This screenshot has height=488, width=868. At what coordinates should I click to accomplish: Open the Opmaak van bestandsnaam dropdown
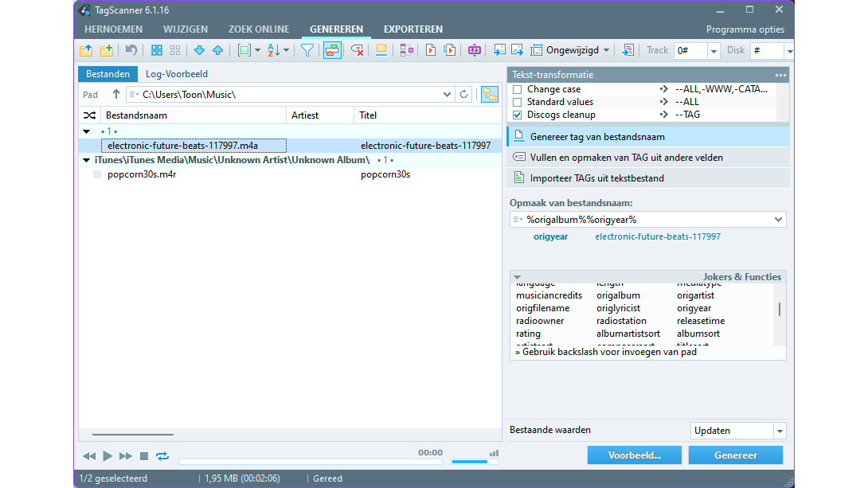[778, 219]
